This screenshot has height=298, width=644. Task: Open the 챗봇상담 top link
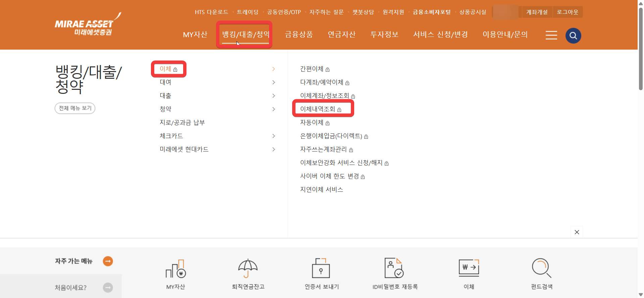click(363, 12)
